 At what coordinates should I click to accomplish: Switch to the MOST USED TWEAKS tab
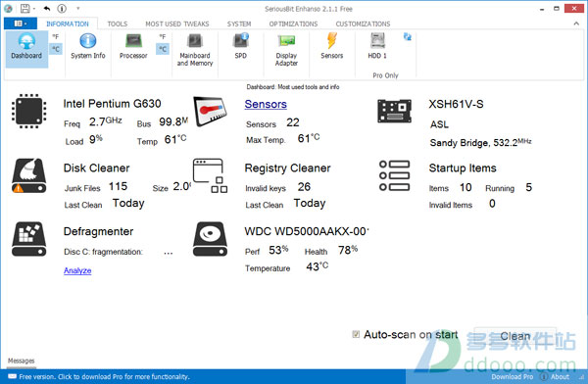(x=177, y=24)
